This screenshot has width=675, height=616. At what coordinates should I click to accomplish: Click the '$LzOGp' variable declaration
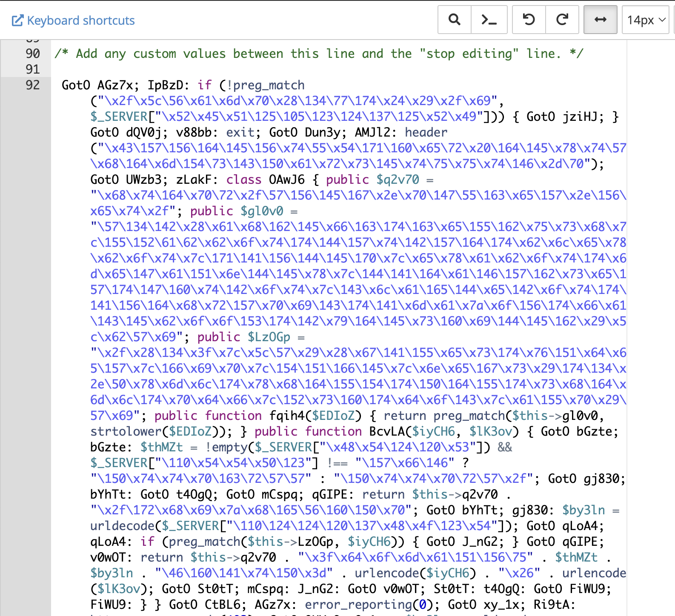point(269,337)
